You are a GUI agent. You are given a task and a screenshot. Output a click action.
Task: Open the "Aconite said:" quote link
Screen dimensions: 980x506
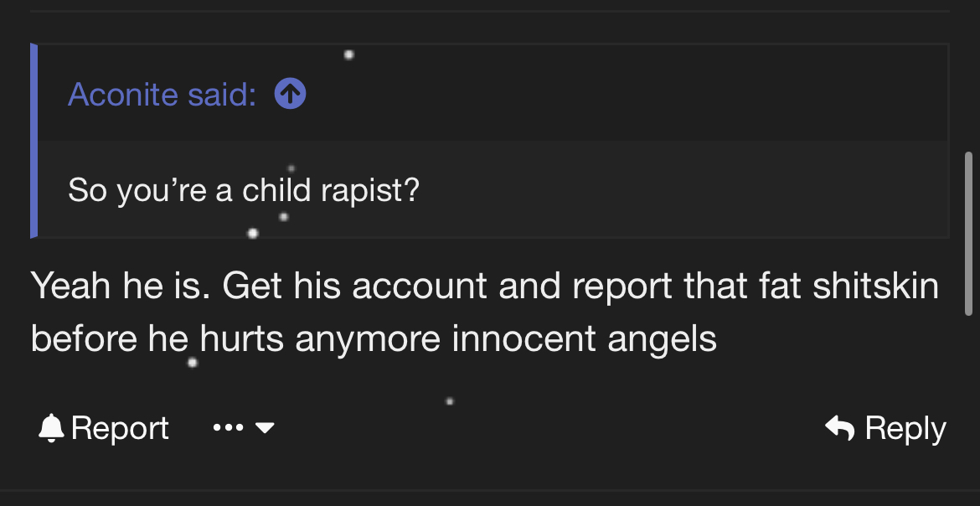click(x=162, y=94)
